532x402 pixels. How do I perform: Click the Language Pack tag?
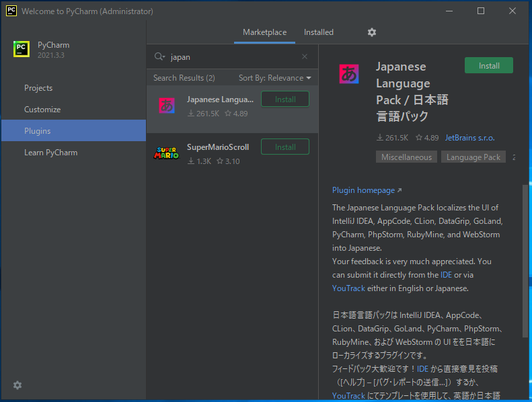[473, 157]
